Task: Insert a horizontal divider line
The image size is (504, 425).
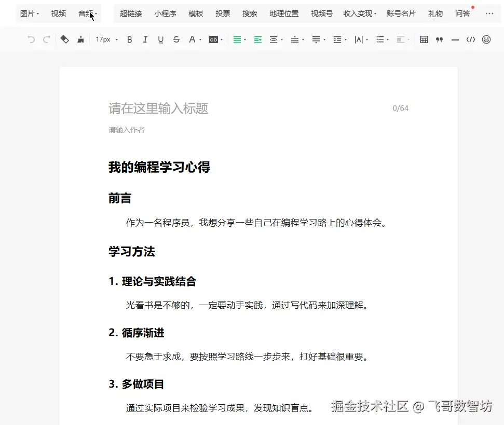Action: point(455,40)
